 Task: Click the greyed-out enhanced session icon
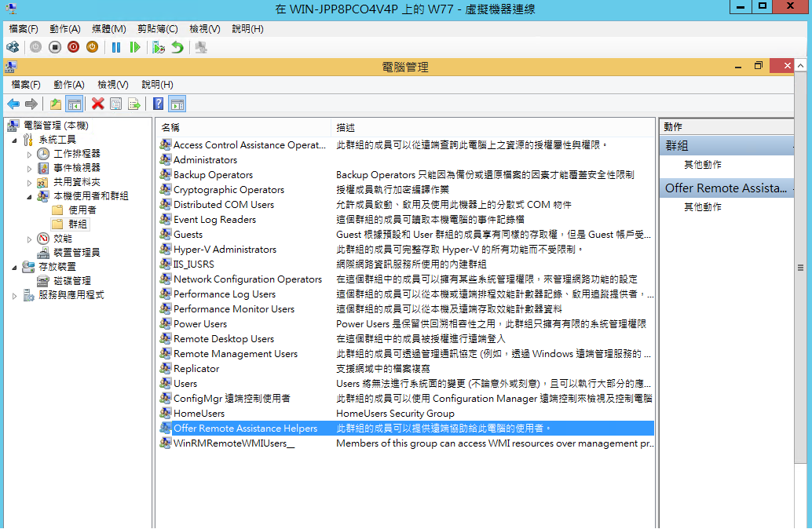(x=201, y=48)
